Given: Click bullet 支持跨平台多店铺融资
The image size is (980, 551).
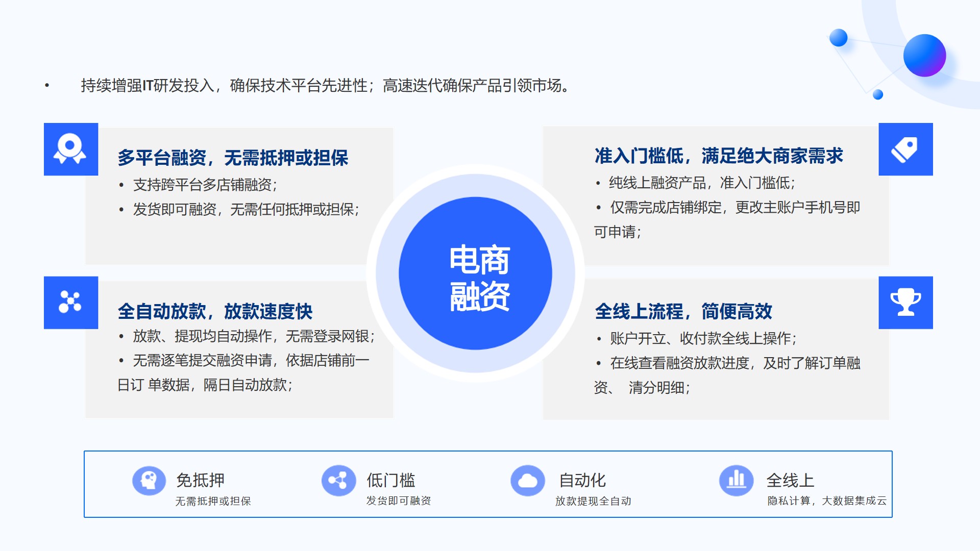Looking at the screenshot, I should (205, 185).
